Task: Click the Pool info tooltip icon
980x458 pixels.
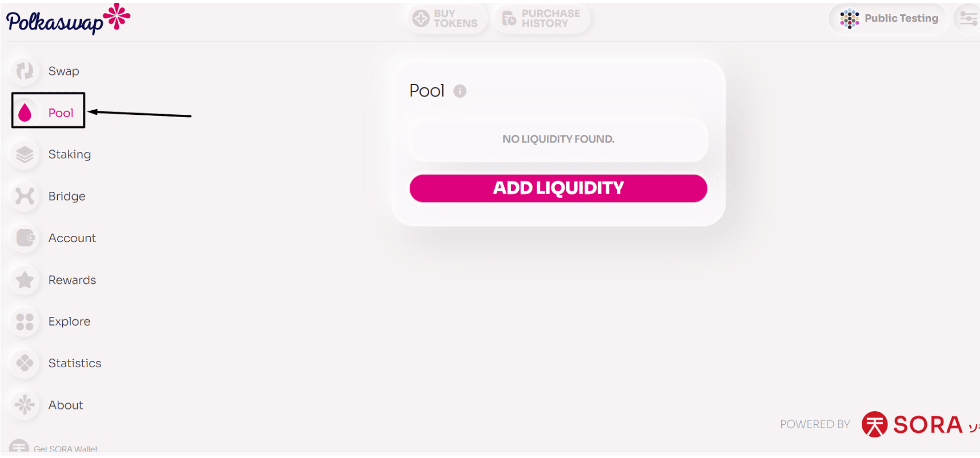Action: pyautogui.click(x=460, y=91)
